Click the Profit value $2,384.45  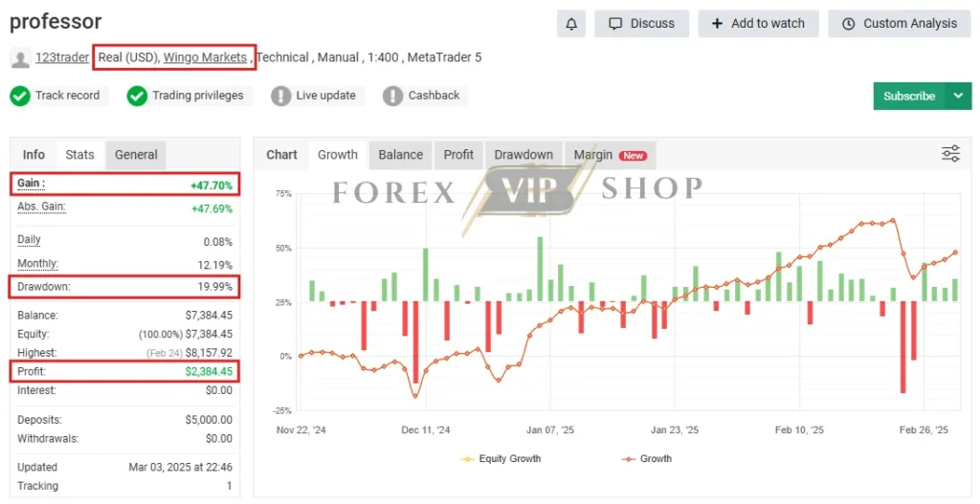pyautogui.click(x=209, y=372)
